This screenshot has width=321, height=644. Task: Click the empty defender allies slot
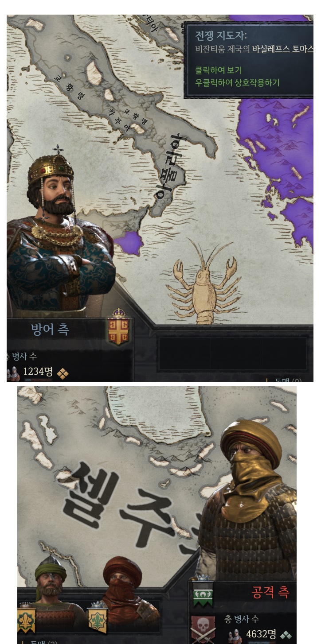pyautogui.click(x=233, y=353)
